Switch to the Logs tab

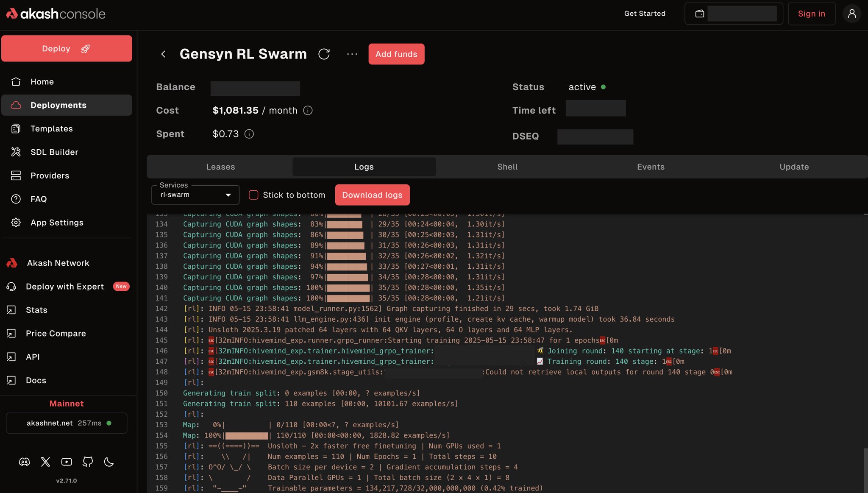click(364, 167)
